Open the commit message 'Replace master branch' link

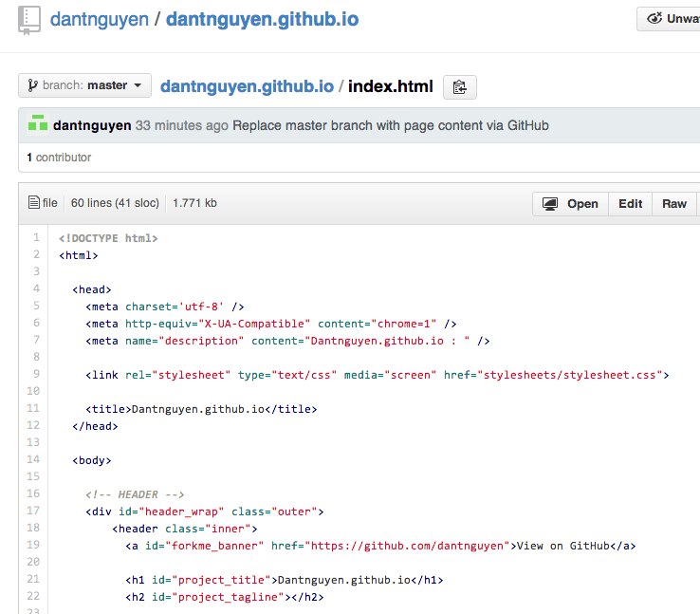391,125
